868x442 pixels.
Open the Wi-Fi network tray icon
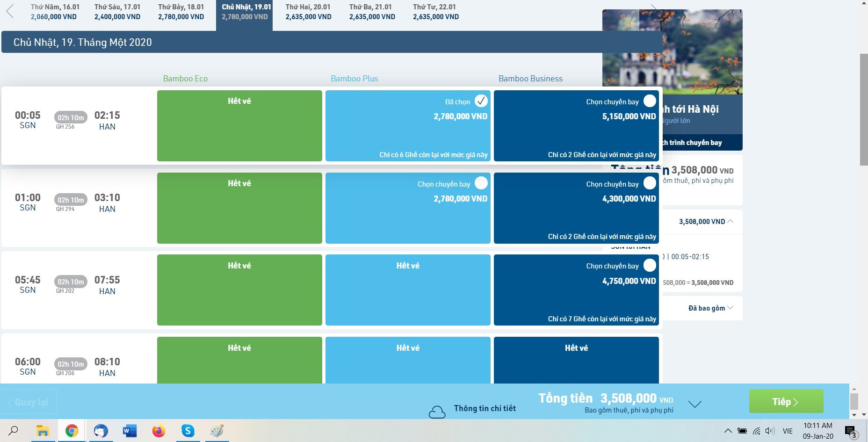coord(756,431)
